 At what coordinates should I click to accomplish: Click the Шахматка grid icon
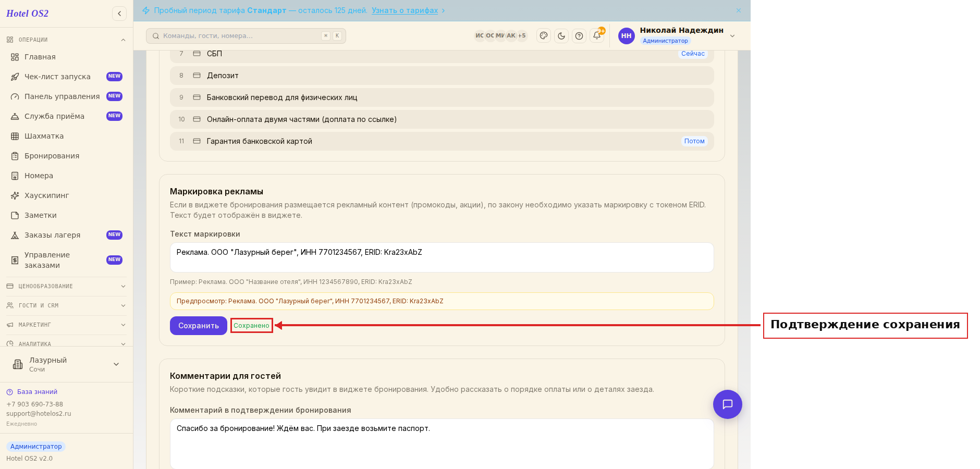[15, 136]
